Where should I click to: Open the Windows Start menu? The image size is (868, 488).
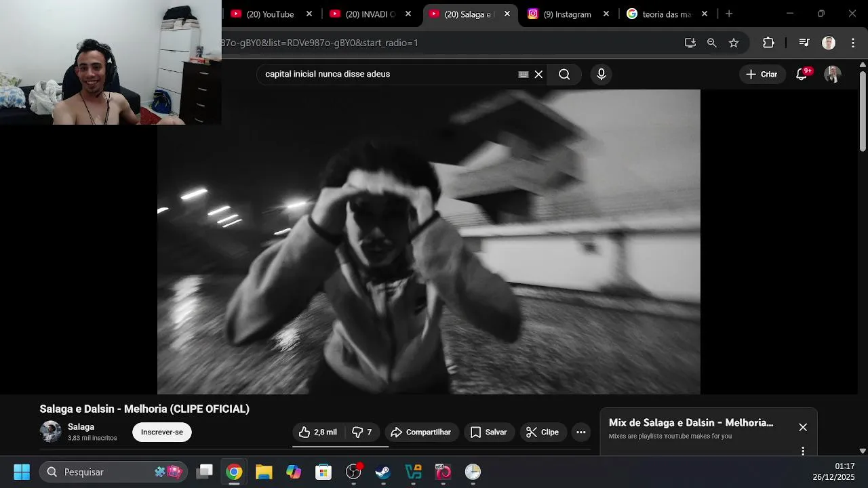[22, 472]
